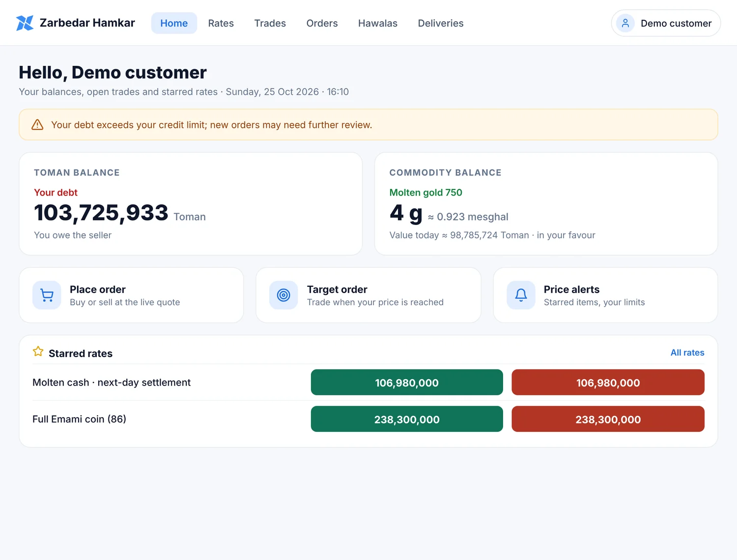Switch to the Trades tab
Viewport: 737px width, 560px height.
click(x=270, y=23)
